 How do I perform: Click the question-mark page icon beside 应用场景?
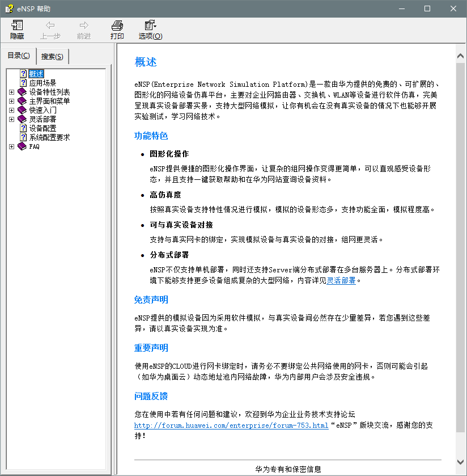point(23,83)
